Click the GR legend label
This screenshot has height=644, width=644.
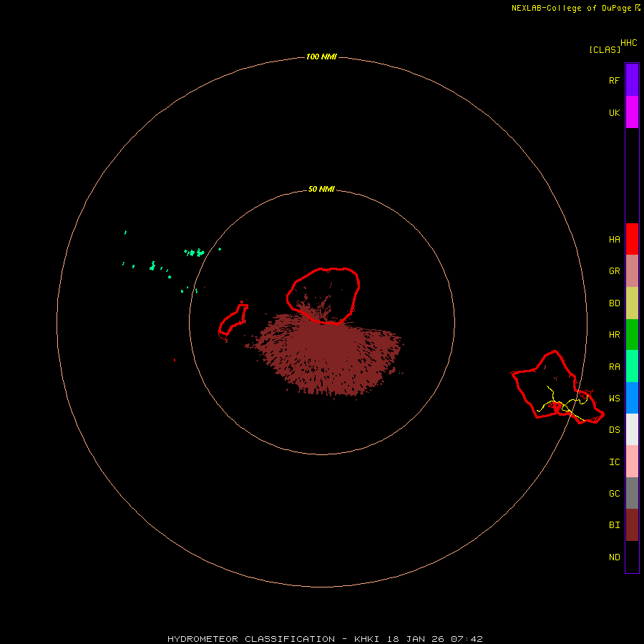(x=614, y=271)
